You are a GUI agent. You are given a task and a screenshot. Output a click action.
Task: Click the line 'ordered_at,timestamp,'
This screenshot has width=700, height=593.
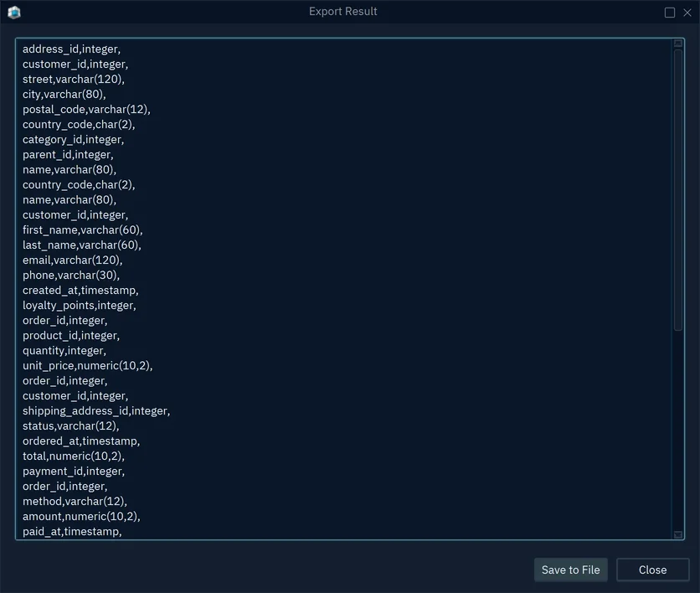tap(81, 441)
